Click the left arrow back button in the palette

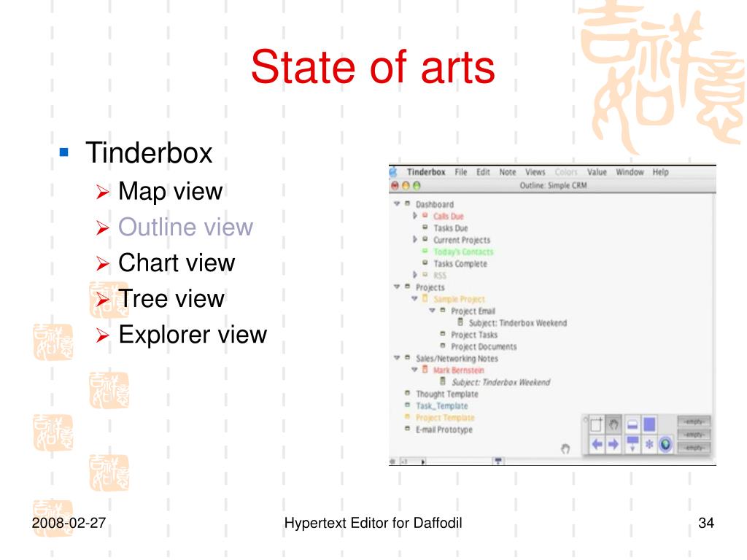coord(597,444)
